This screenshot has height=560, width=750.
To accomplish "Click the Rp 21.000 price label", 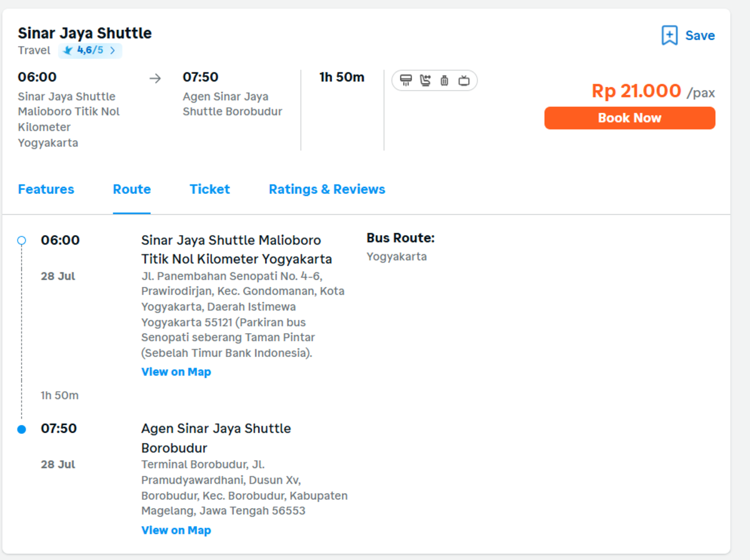I will (x=636, y=91).
